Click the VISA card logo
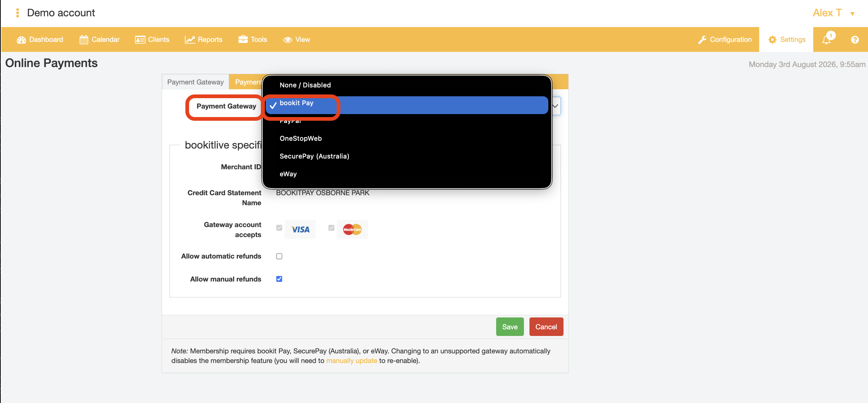The width and height of the screenshot is (868, 403). pyautogui.click(x=300, y=230)
